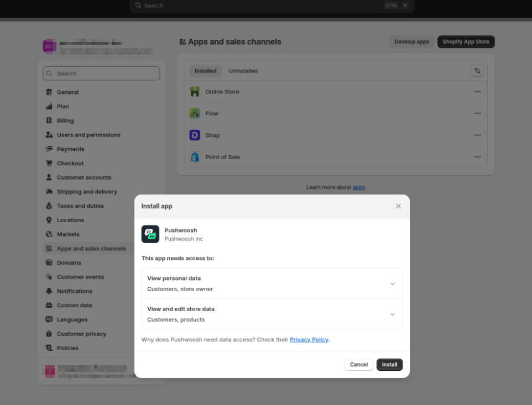532x405 pixels.
Task: Open Shop more actions menu
Action: point(477,135)
